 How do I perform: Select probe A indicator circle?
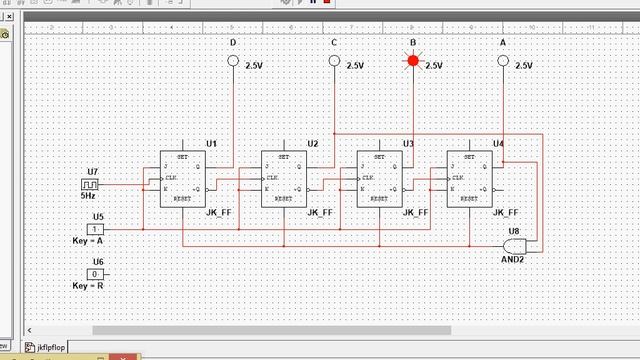coord(503,61)
